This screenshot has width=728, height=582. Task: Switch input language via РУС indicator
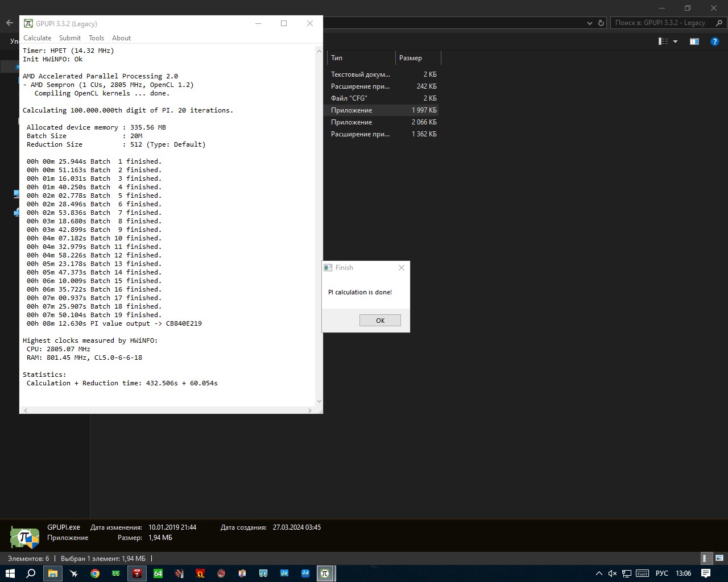[x=661, y=573]
